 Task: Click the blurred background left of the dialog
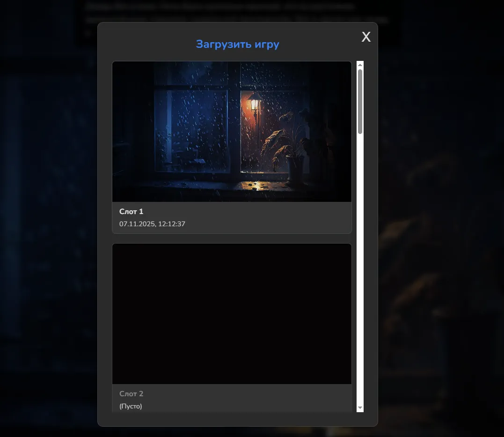pyautogui.click(x=47, y=234)
